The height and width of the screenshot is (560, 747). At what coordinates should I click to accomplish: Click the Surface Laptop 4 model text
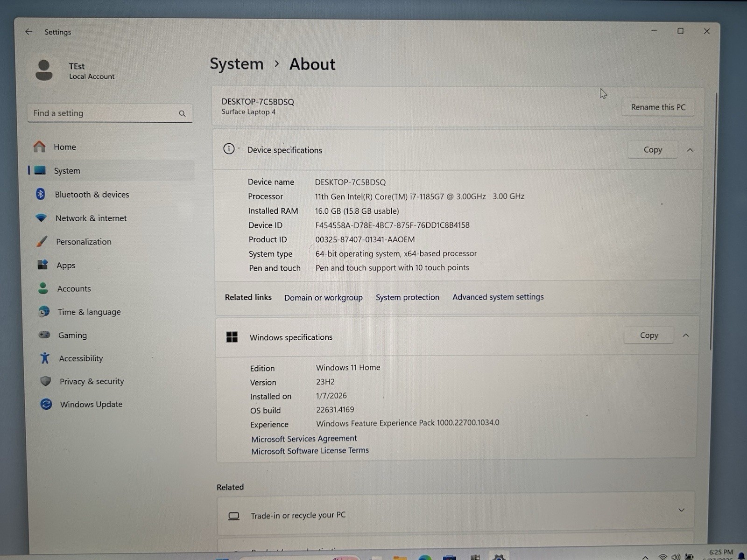pyautogui.click(x=248, y=112)
